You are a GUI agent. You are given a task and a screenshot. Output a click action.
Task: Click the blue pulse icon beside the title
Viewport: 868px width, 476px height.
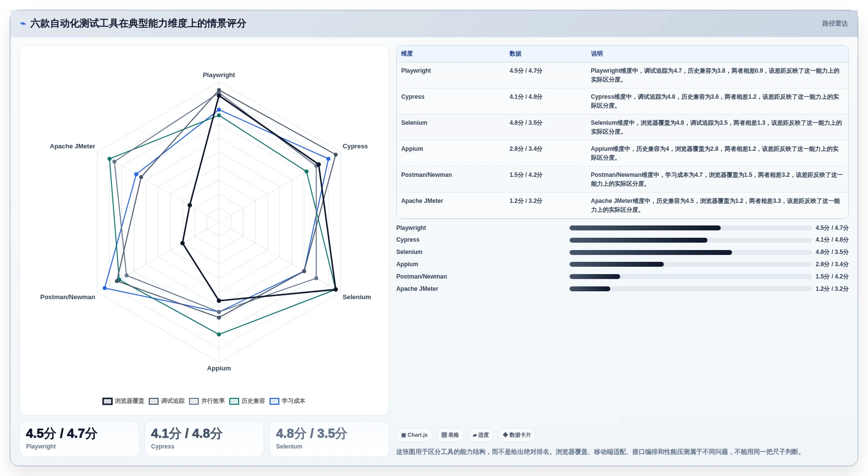click(x=23, y=23)
